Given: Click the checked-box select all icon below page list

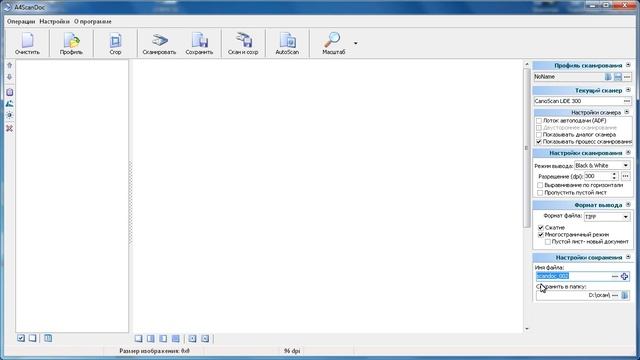Looking at the screenshot, I should point(21,338).
